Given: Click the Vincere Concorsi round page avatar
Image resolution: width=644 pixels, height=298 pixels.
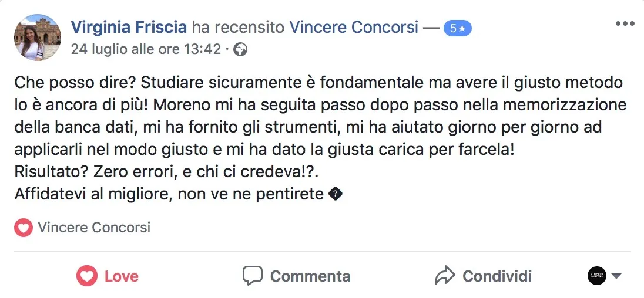Looking at the screenshot, I should point(596,276).
